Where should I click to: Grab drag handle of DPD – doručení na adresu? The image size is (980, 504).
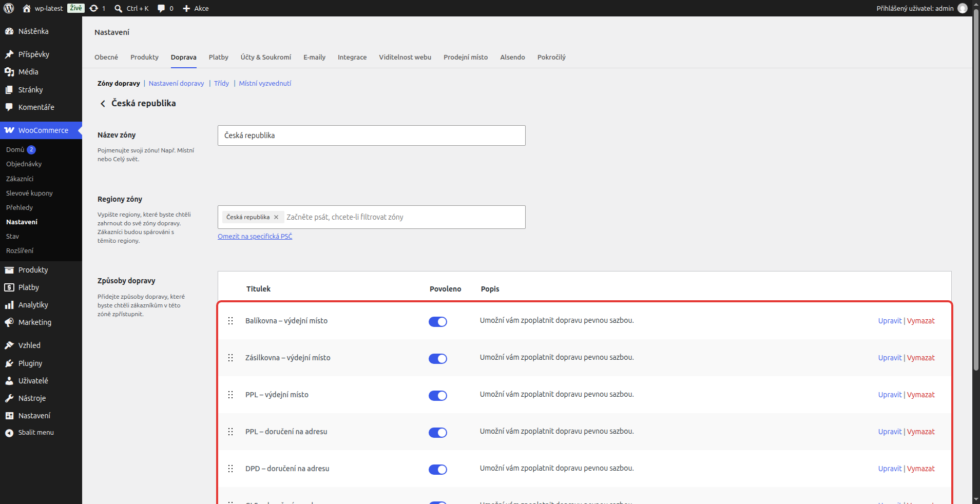tap(230, 469)
